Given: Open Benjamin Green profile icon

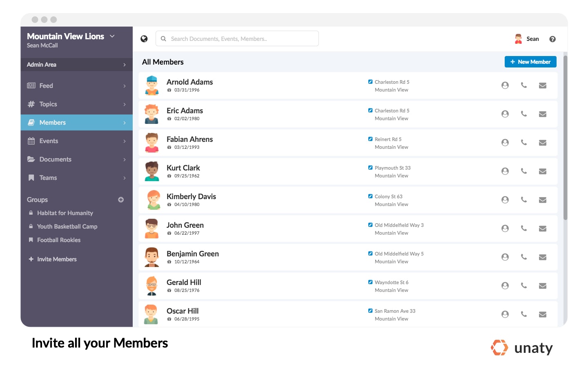Looking at the screenshot, I should 505,257.
